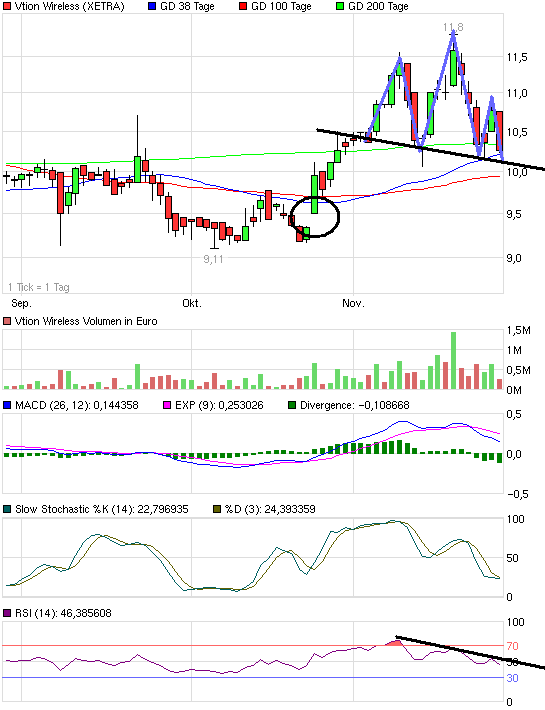
Task: Select the GD 200 Tage legend label
Action: [x=378, y=6]
